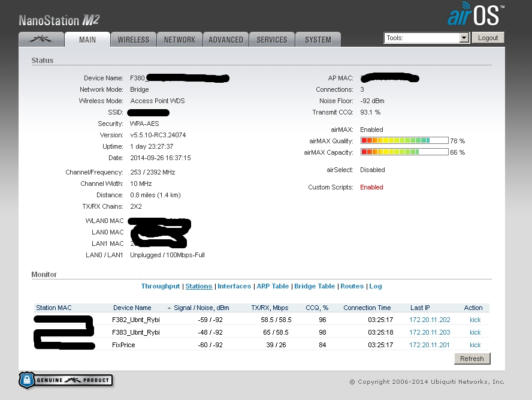Screen dimensions: 532x400
Task: Click the airMAX Capacity bar
Action: tap(404, 152)
